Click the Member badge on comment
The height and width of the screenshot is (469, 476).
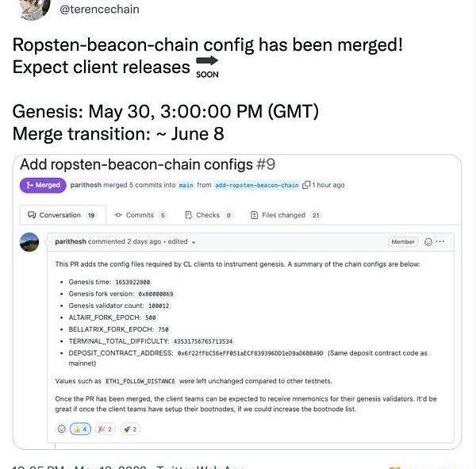pyautogui.click(x=403, y=242)
